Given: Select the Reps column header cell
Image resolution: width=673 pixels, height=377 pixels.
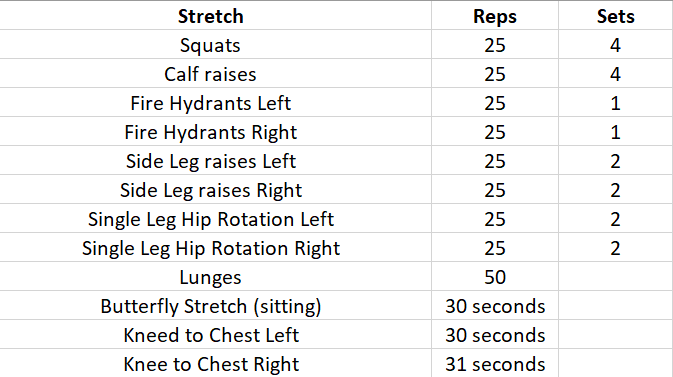Looking at the screenshot, I should coord(495,16).
